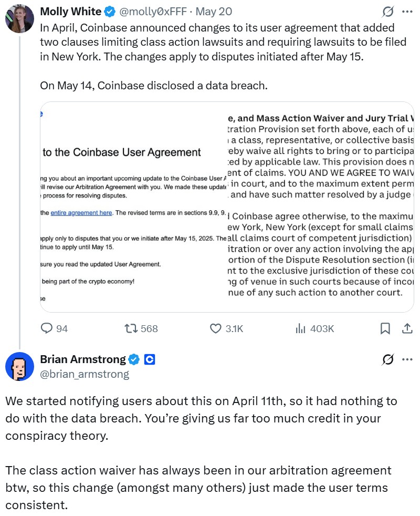Repost the tweet with 568 reposts
Image resolution: width=420 pixels, height=516 pixels.
131,328
